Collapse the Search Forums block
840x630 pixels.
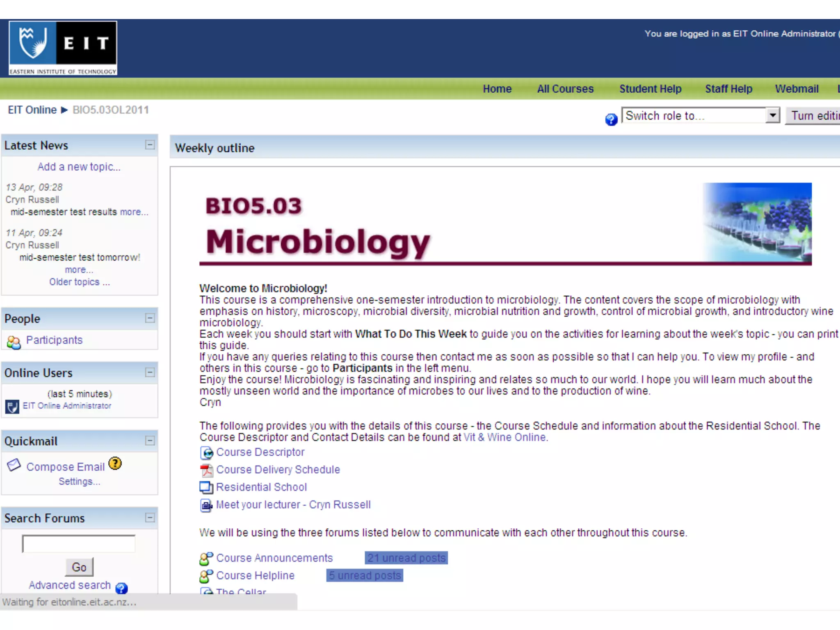click(150, 518)
